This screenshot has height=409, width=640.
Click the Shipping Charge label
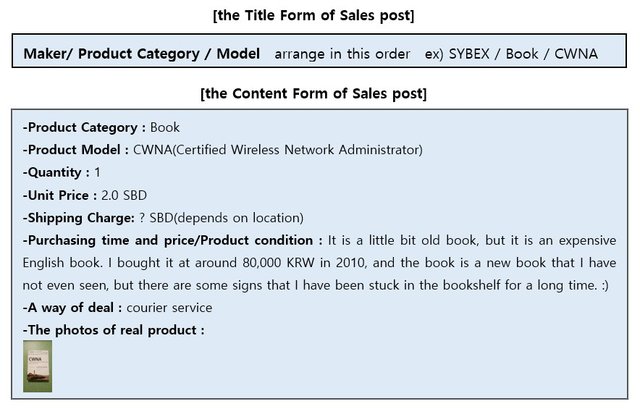(x=78, y=218)
